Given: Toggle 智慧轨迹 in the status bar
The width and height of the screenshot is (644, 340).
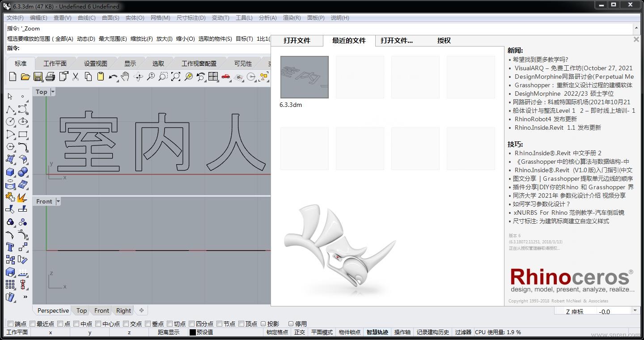Looking at the screenshot, I should coord(377,332).
